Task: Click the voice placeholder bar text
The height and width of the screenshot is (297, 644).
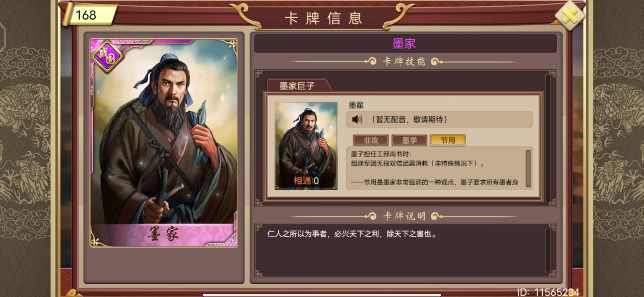Action: (409, 119)
